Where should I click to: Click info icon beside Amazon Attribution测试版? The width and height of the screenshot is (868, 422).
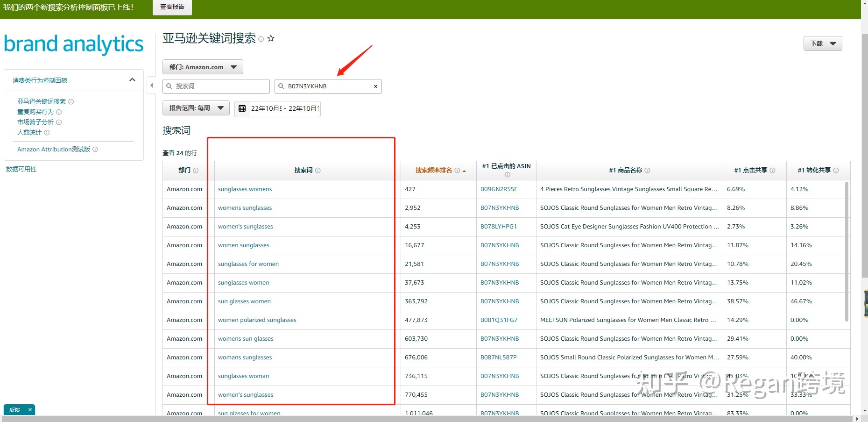[x=95, y=150]
